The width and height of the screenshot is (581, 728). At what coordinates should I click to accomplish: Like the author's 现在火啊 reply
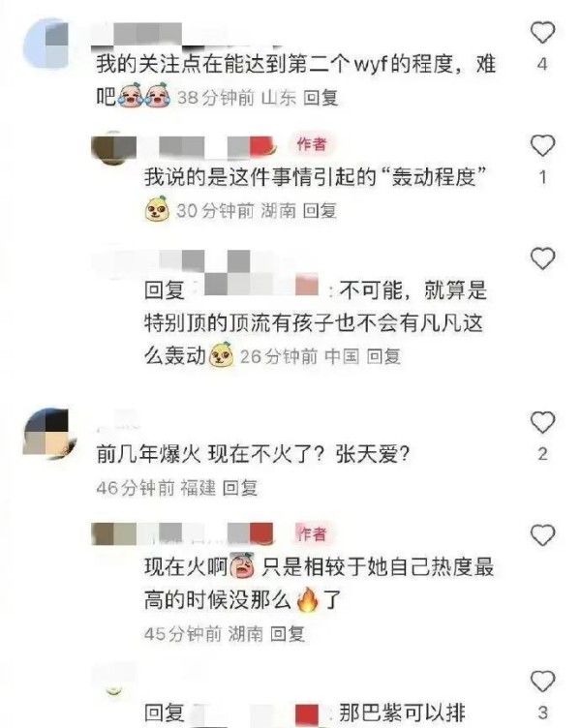point(542,534)
